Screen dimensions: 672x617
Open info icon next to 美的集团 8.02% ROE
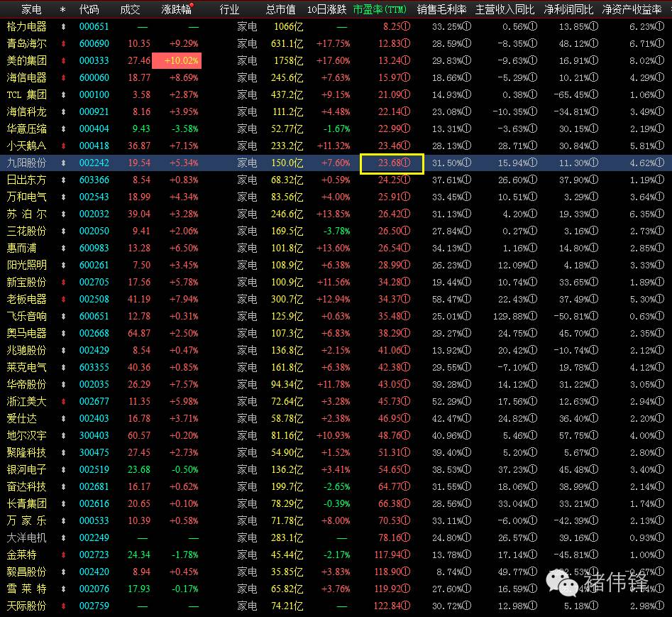click(660, 60)
